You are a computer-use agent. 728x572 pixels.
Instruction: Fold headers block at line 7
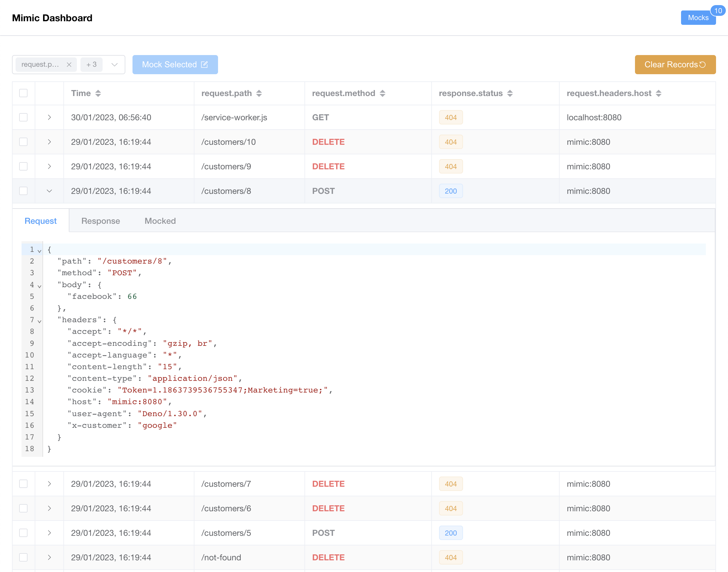pyautogui.click(x=39, y=321)
